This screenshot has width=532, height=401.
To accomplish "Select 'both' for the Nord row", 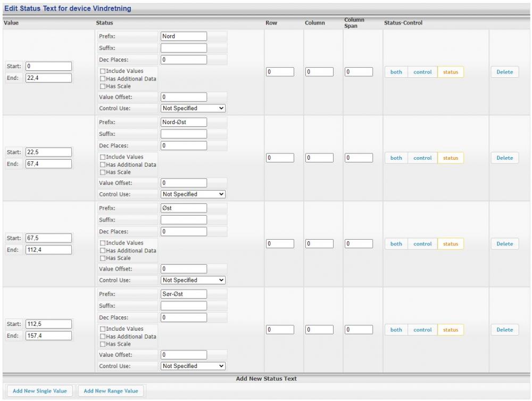I will point(396,72).
